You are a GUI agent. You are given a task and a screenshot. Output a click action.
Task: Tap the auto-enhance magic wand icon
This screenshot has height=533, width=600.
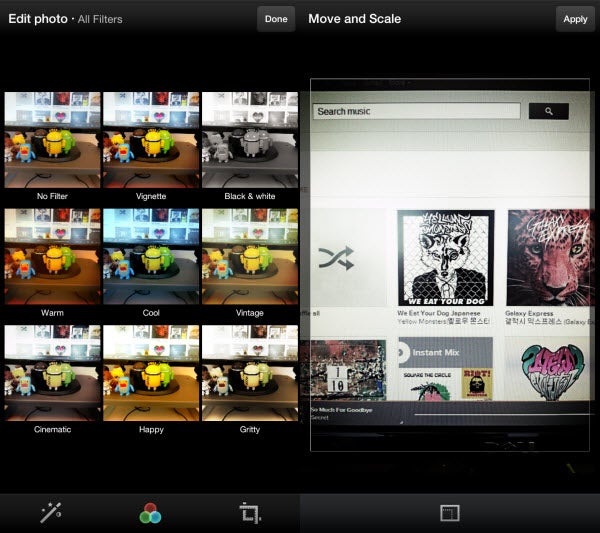click(51, 512)
